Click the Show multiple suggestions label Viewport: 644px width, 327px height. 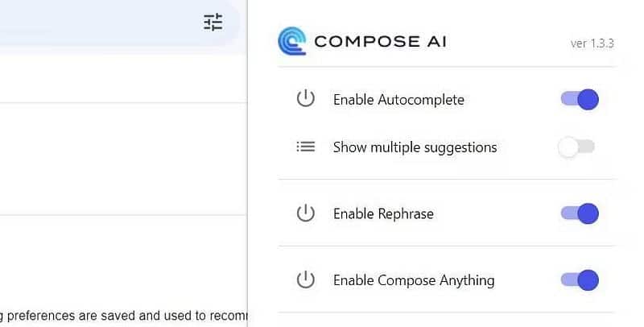415,147
